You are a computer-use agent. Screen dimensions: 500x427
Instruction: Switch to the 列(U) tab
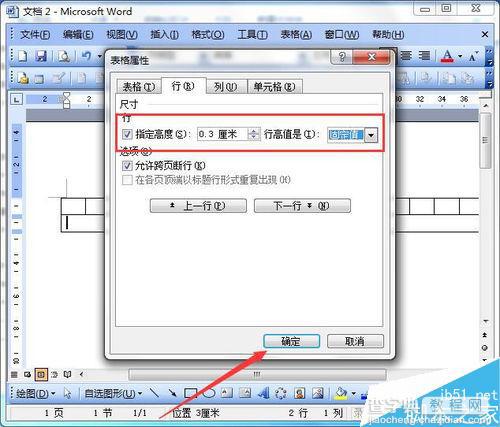[x=226, y=87]
